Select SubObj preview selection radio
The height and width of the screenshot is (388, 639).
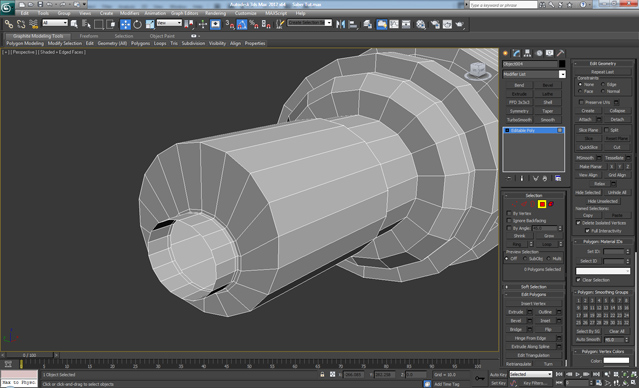[x=524, y=258]
